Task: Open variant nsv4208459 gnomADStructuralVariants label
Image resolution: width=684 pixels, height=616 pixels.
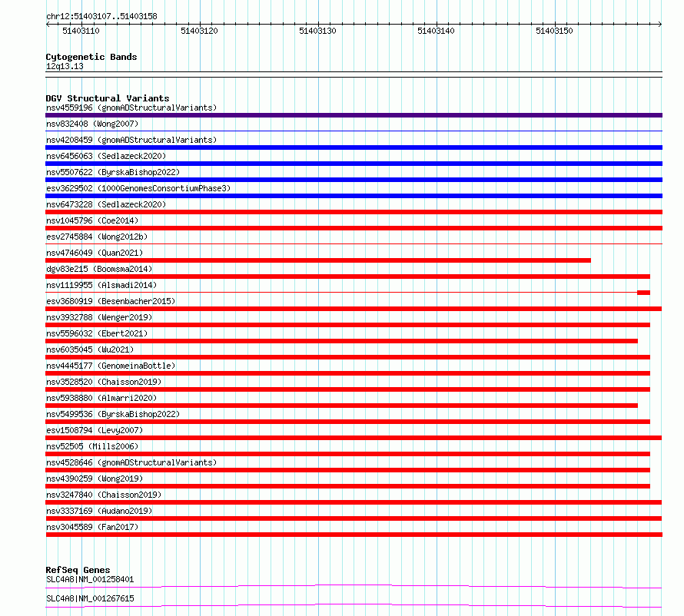Action: [131, 140]
